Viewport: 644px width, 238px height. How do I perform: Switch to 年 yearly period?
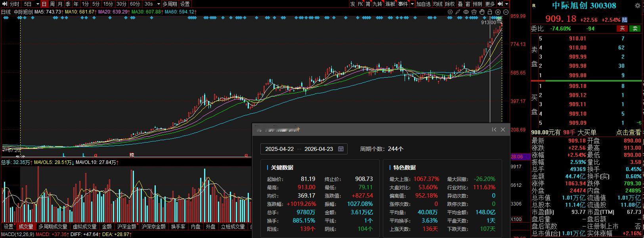click(x=76, y=4)
